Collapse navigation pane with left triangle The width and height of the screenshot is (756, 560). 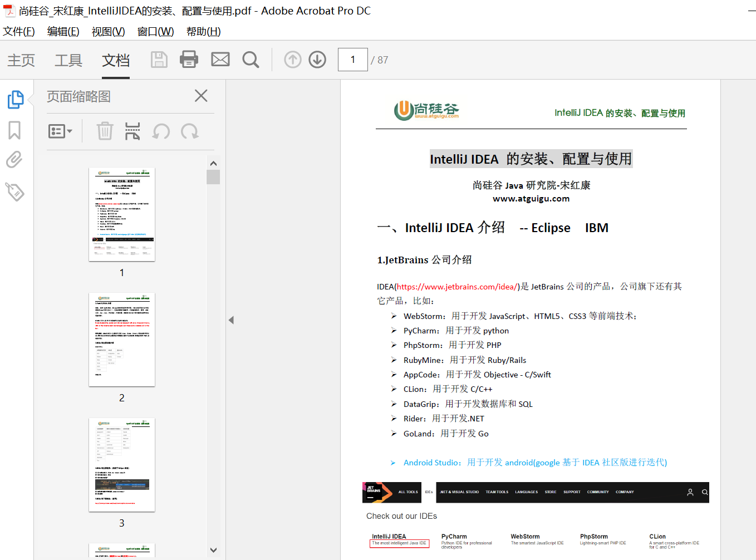(x=231, y=320)
